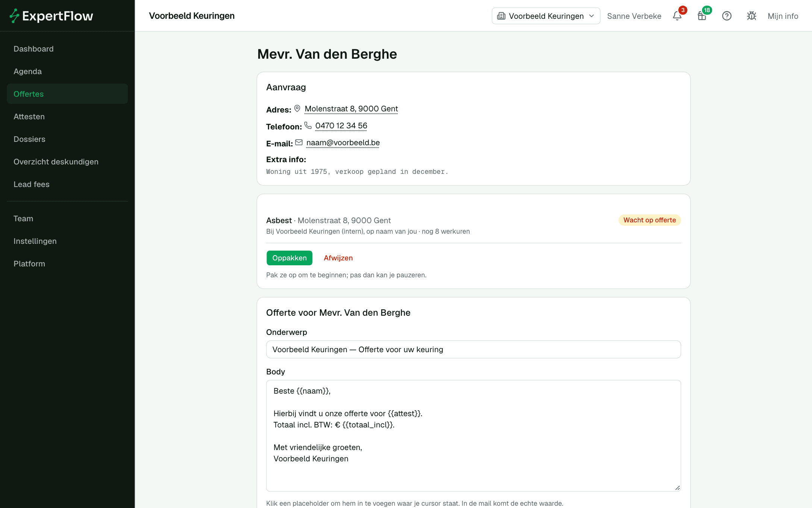Viewport: 812px width, 508px height.
Task: Open the notifications bell icon
Action: [677, 16]
